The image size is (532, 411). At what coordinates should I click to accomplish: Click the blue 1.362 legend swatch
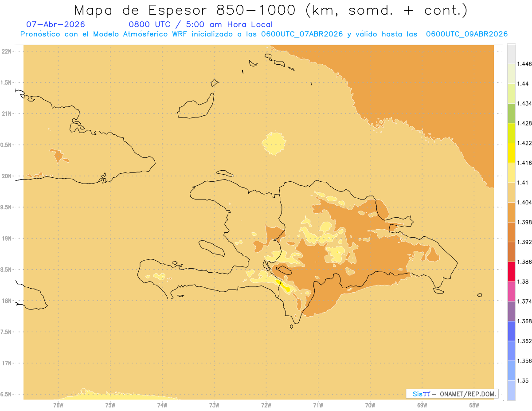click(x=511, y=331)
